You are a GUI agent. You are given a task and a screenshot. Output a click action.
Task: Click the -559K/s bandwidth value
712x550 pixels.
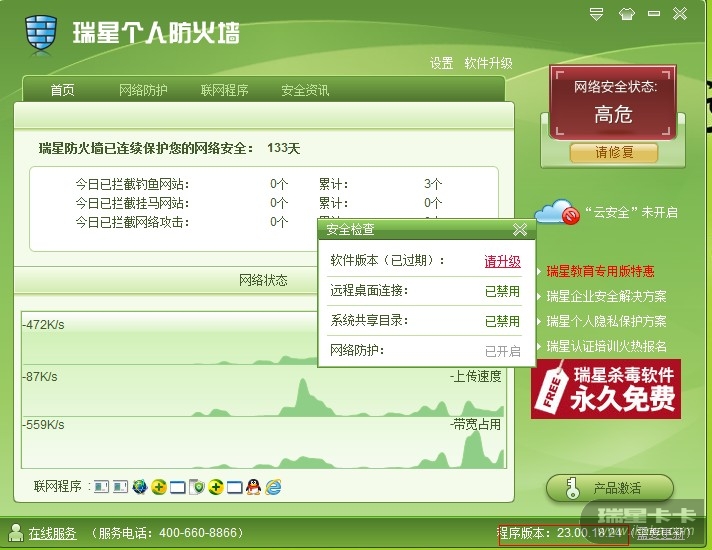(x=44, y=425)
